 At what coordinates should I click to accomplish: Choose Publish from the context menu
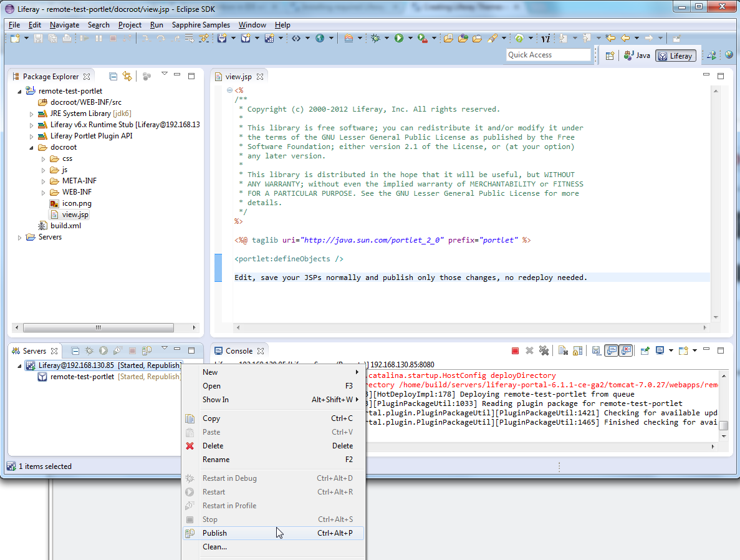(273, 533)
